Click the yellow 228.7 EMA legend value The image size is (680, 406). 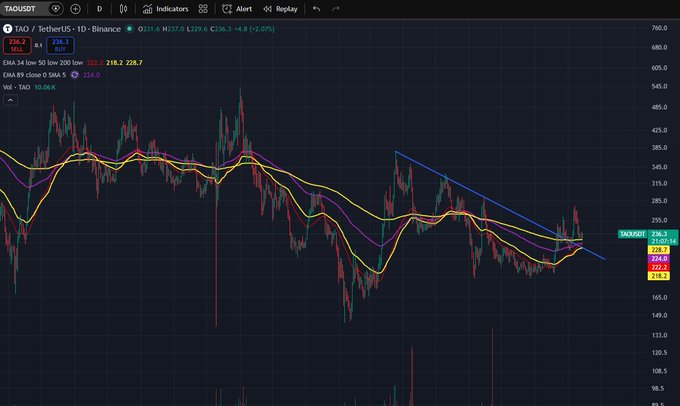pos(134,62)
